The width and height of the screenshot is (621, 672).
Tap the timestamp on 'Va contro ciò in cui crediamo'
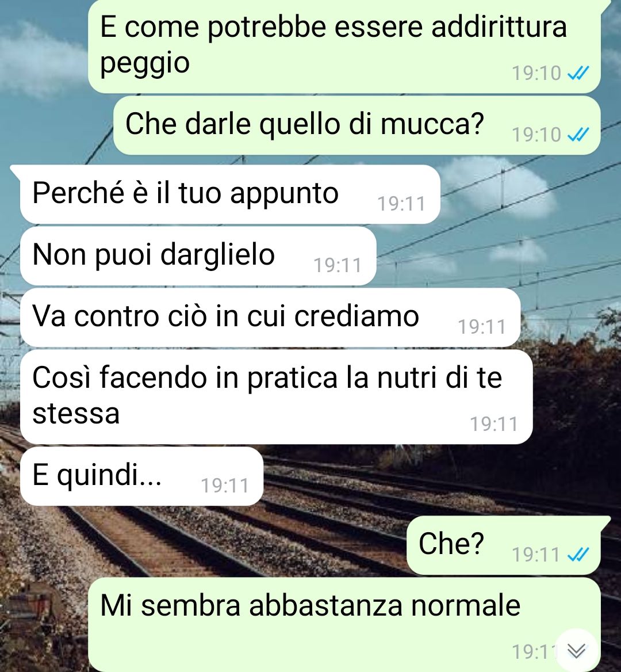[482, 327]
